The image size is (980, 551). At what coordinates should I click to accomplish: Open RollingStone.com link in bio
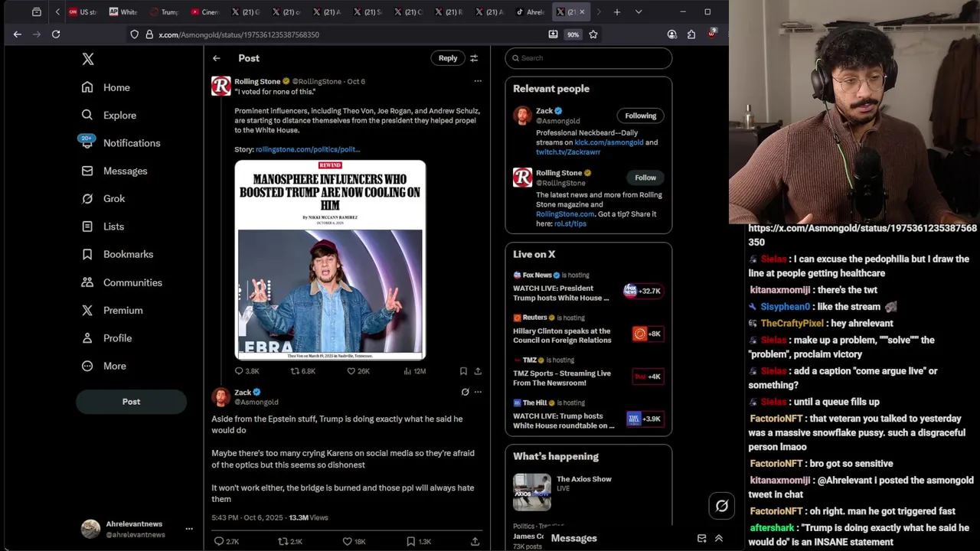[565, 214]
